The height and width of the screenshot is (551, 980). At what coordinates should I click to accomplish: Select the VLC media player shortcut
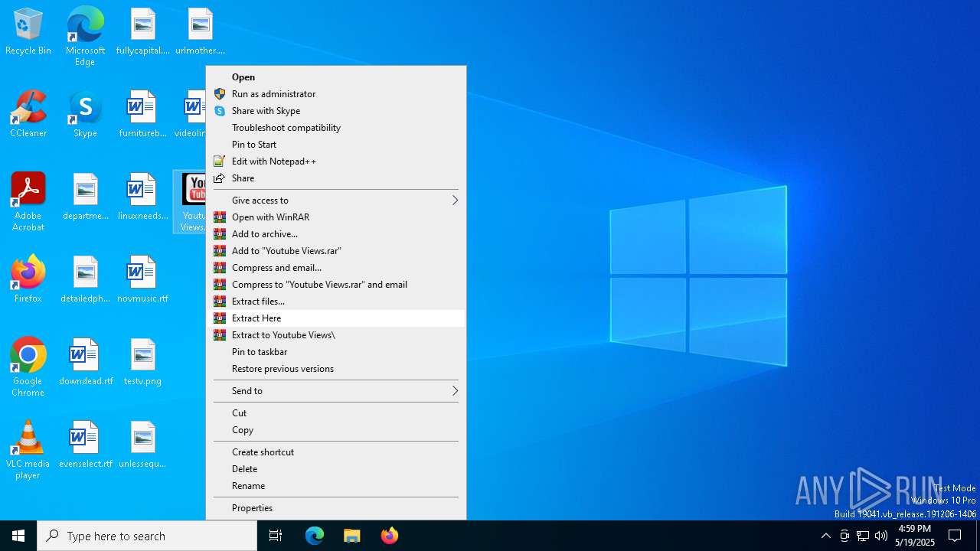pyautogui.click(x=28, y=450)
